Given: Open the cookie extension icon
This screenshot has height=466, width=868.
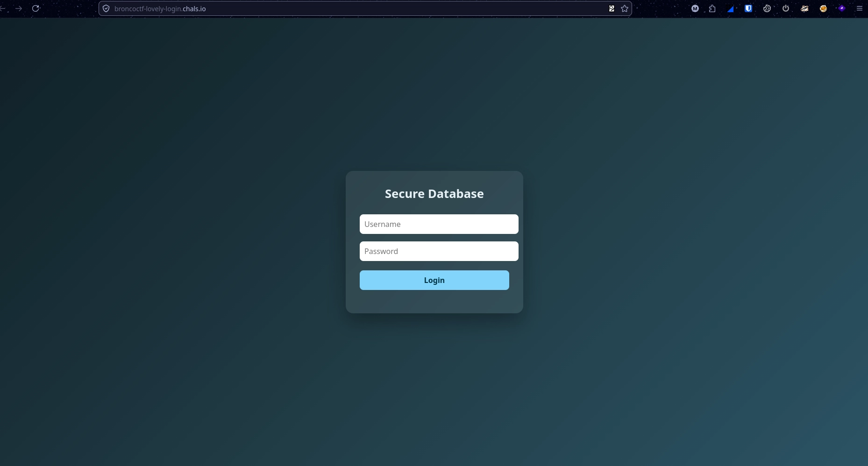Looking at the screenshot, I should click(x=767, y=8).
